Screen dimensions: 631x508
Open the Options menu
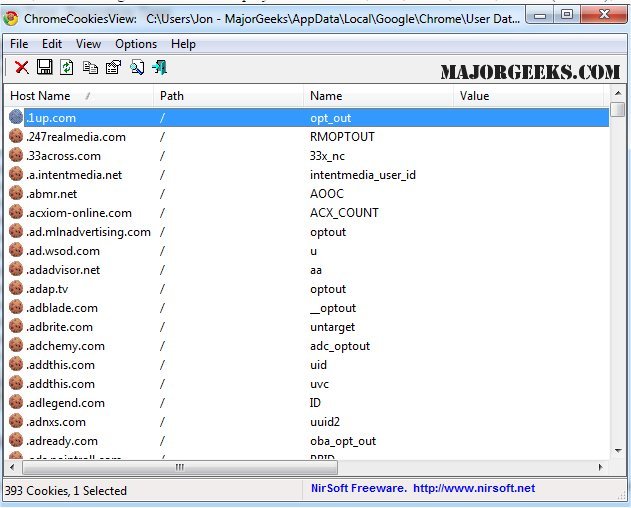[x=136, y=44]
